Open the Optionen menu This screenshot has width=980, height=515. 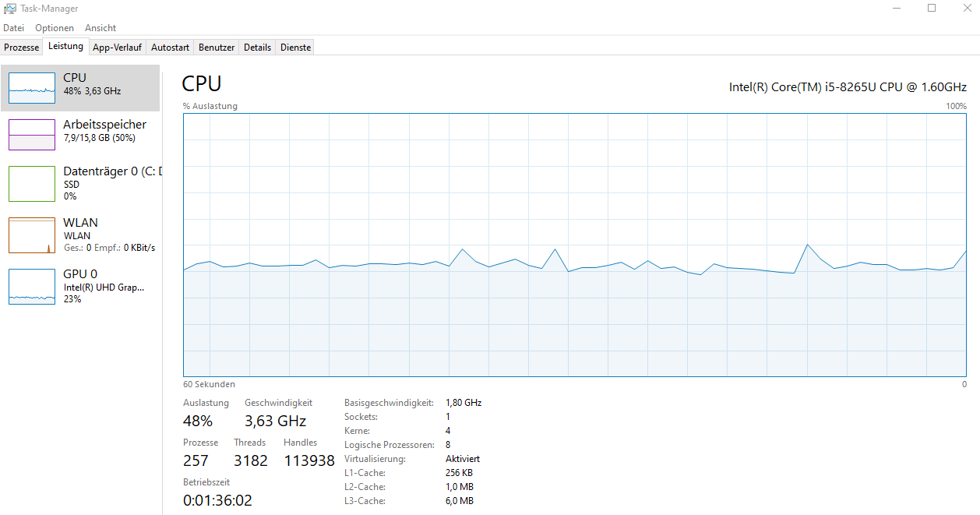point(55,28)
